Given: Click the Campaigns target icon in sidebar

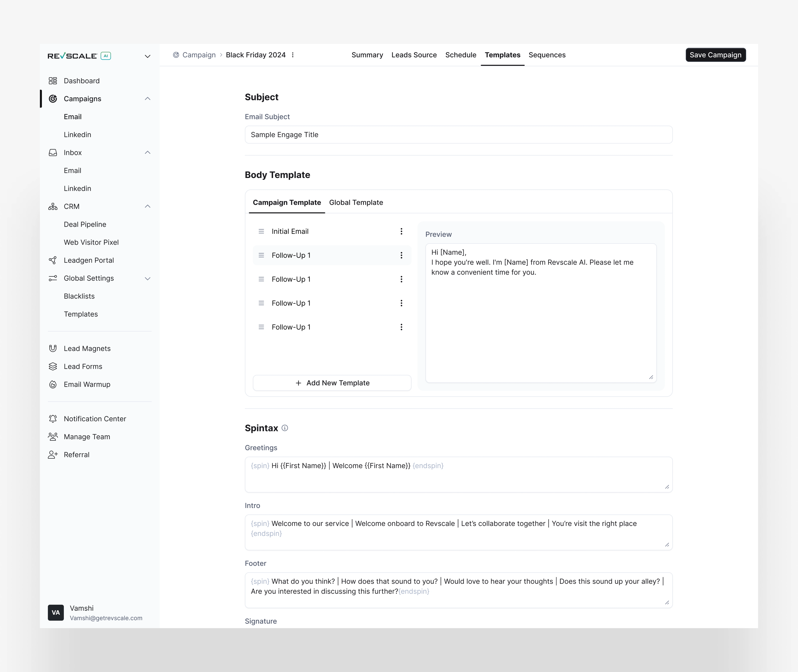Looking at the screenshot, I should 53,99.
